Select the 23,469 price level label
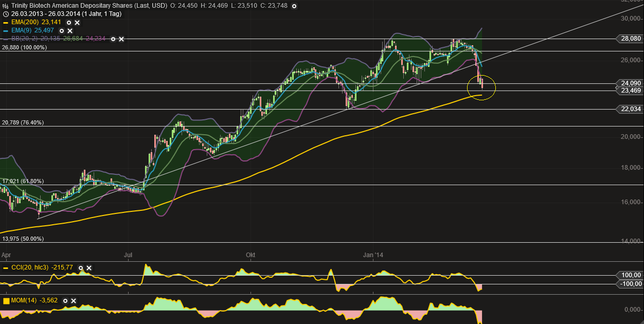 (x=630, y=91)
